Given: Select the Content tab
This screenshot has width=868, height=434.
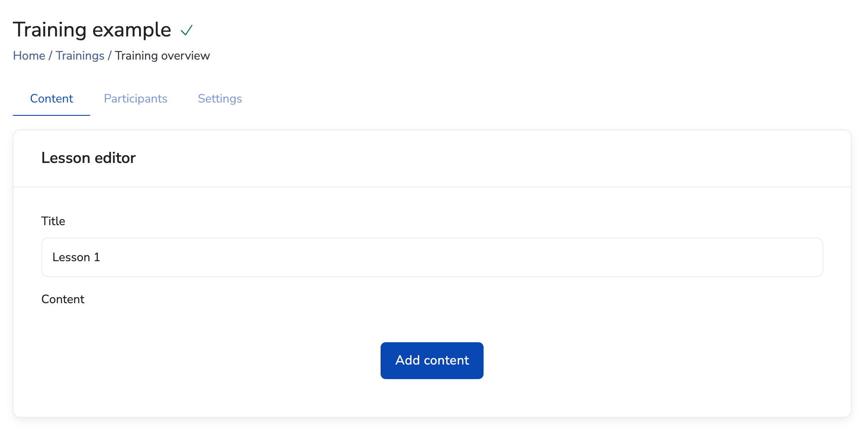Looking at the screenshot, I should 51,99.
